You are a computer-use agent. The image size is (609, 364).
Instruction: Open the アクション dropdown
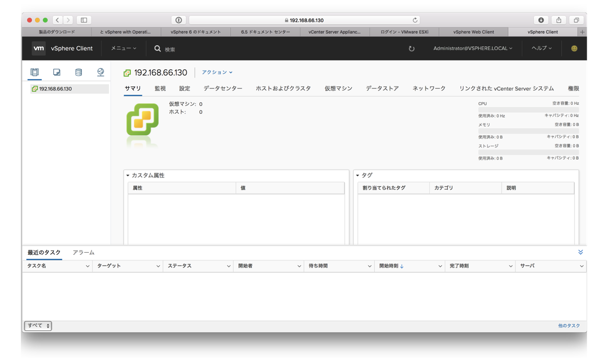coord(217,72)
